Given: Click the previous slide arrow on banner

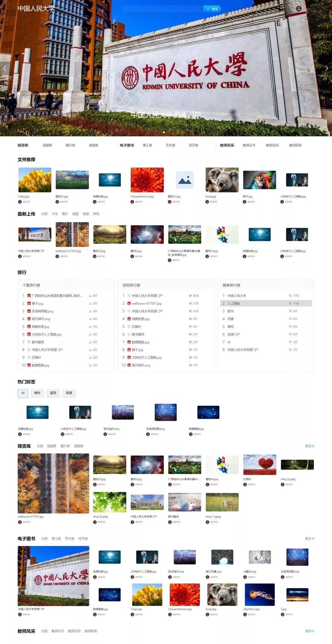Looking at the screenshot, I should tap(5, 68).
